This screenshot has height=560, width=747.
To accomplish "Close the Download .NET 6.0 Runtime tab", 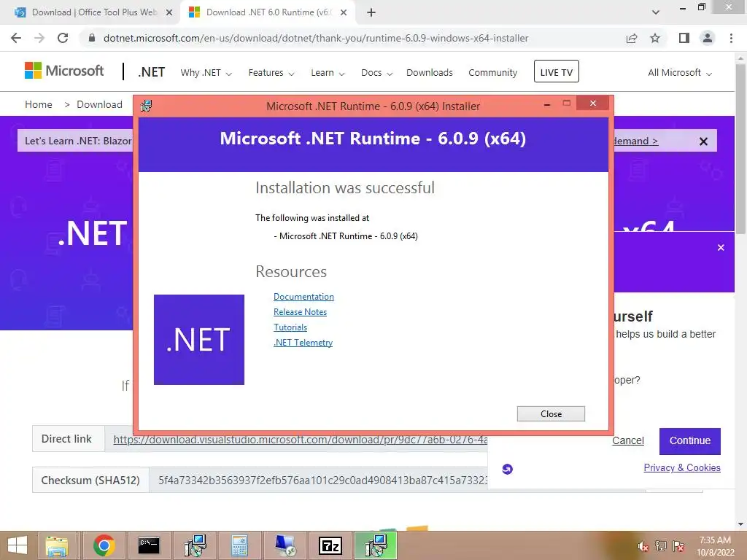I will (x=344, y=12).
